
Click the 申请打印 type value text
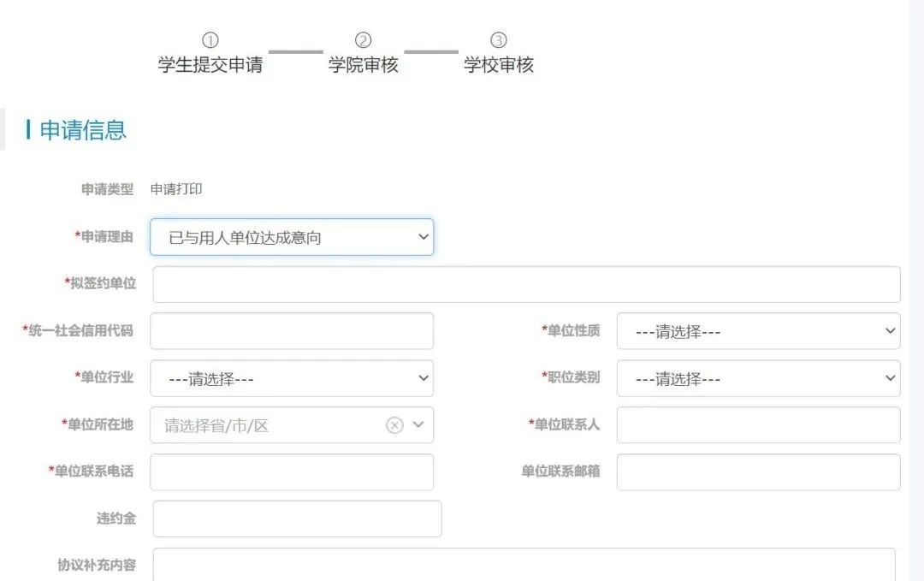[176, 189]
